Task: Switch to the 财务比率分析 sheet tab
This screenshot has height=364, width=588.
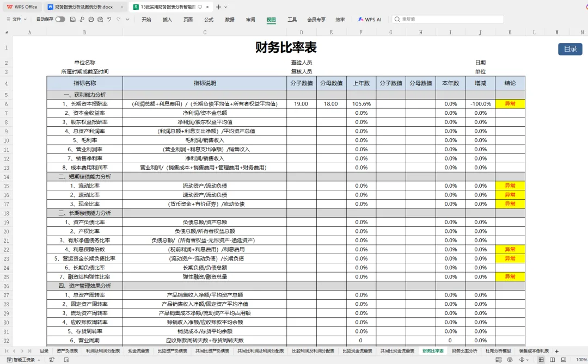Action: (x=464, y=351)
